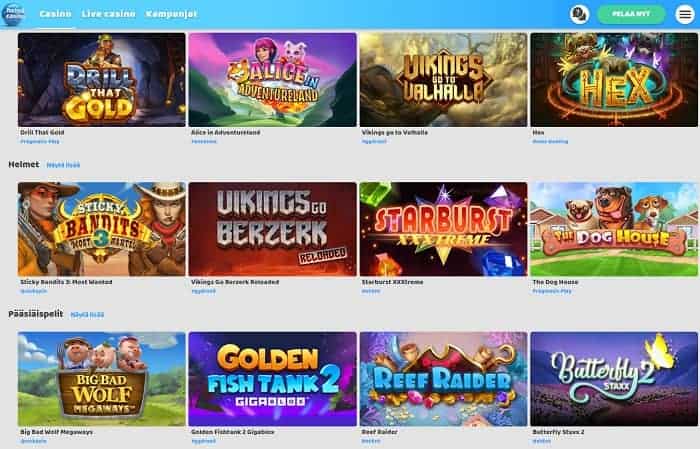Open the hamburger menu icon
This screenshot has width=700, height=449.
[685, 14]
